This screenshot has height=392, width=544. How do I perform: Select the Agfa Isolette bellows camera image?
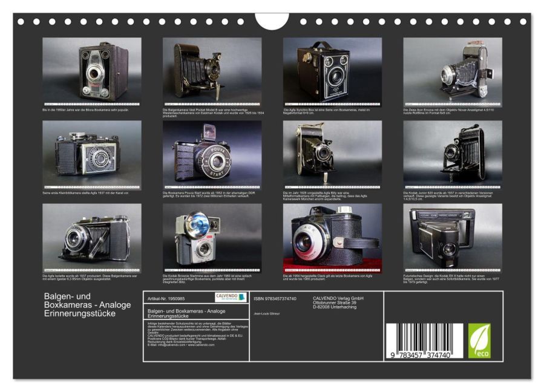coord(92,238)
